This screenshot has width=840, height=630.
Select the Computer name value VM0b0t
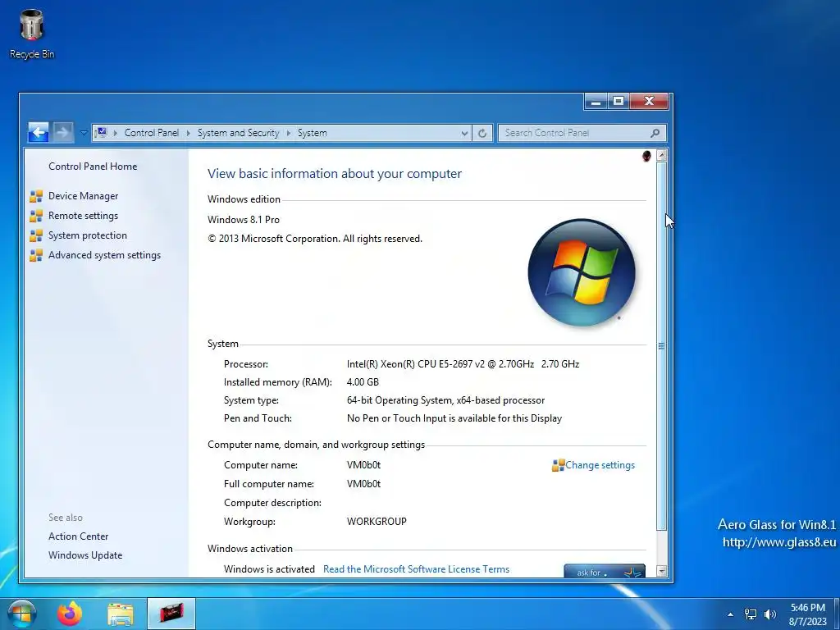coord(363,465)
